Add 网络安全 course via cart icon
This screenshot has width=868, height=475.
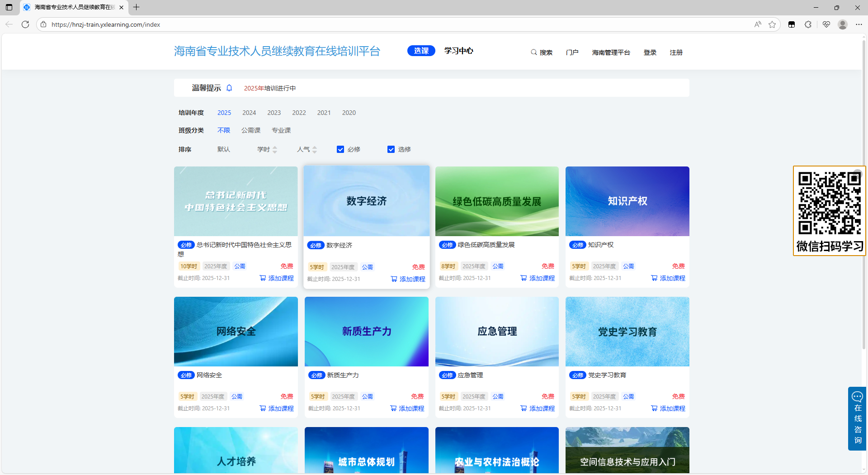[263, 408]
